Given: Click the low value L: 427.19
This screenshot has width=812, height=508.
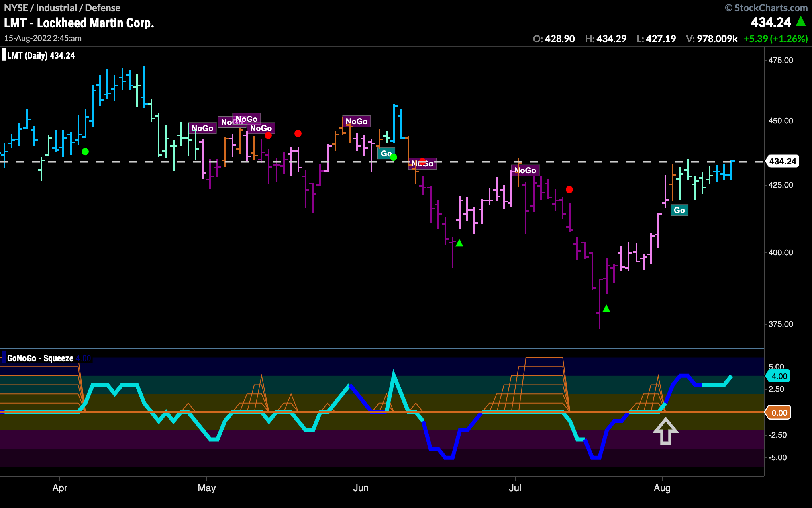Looking at the screenshot, I should tap(656, 39).
